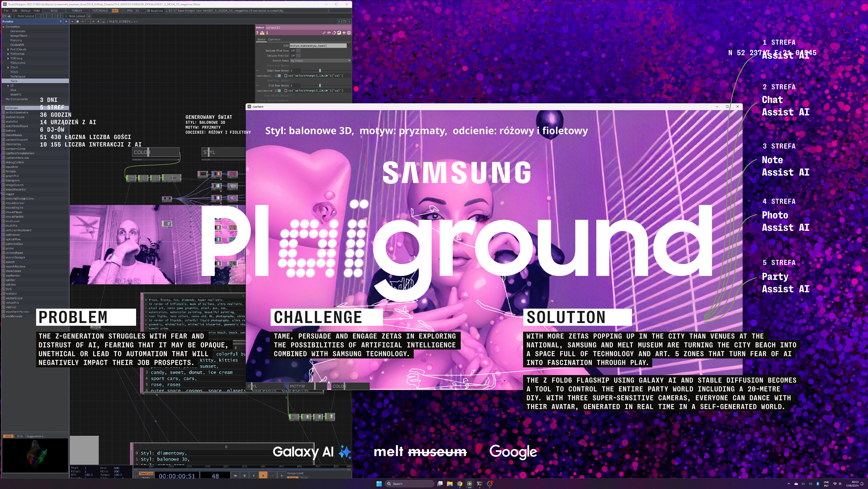Click the New Layout button
The height and width of the screenshot is (489, 868).
77,16
